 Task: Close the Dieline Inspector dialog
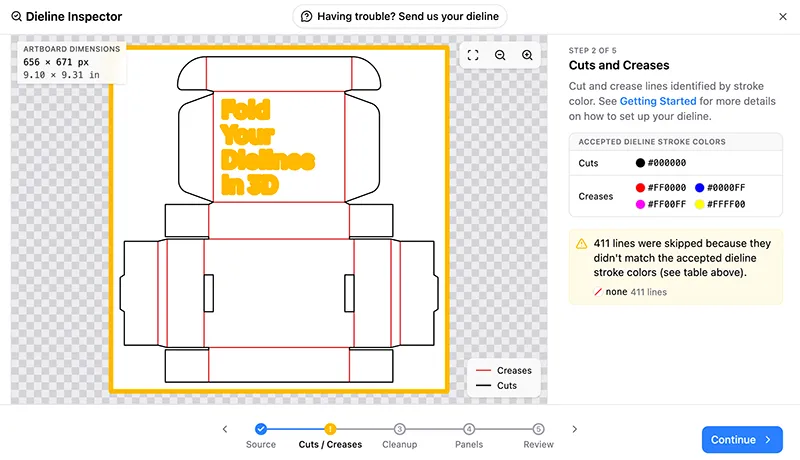[783, 17]
